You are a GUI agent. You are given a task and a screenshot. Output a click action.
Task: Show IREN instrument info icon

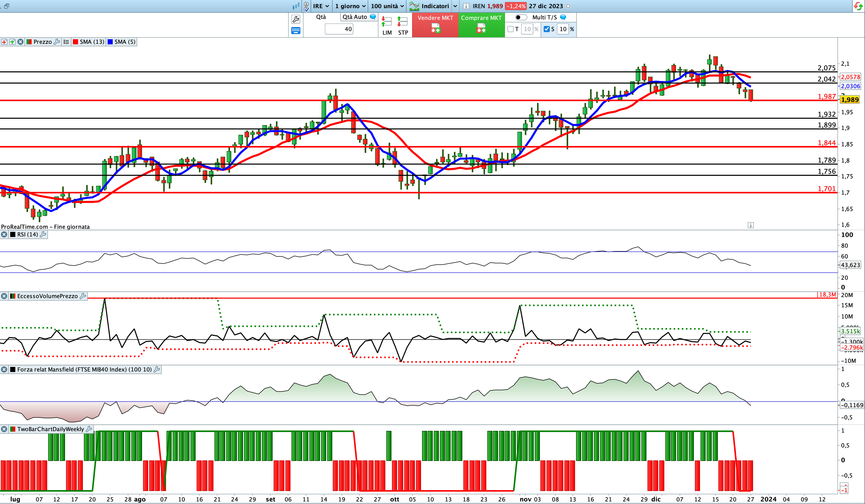click(466, 6)
